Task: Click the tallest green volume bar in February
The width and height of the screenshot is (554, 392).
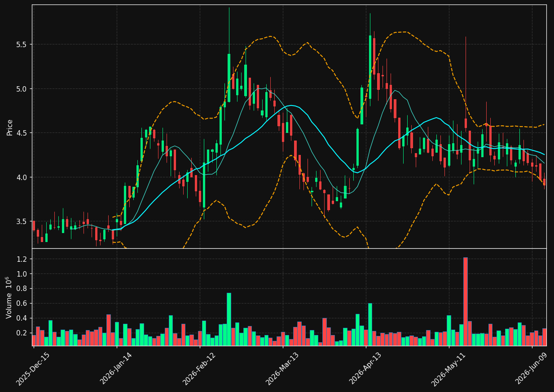Action: click(229, 319)
